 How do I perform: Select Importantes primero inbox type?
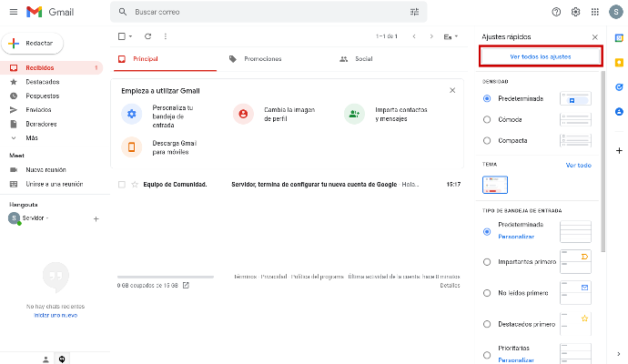coord(487,262)
